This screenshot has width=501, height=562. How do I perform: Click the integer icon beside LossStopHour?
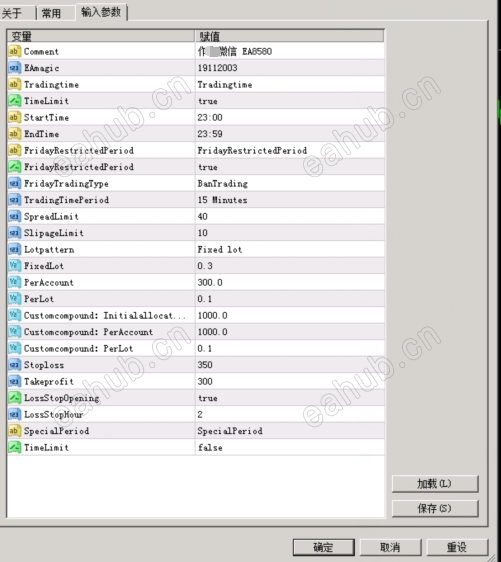tap(14, 414)
